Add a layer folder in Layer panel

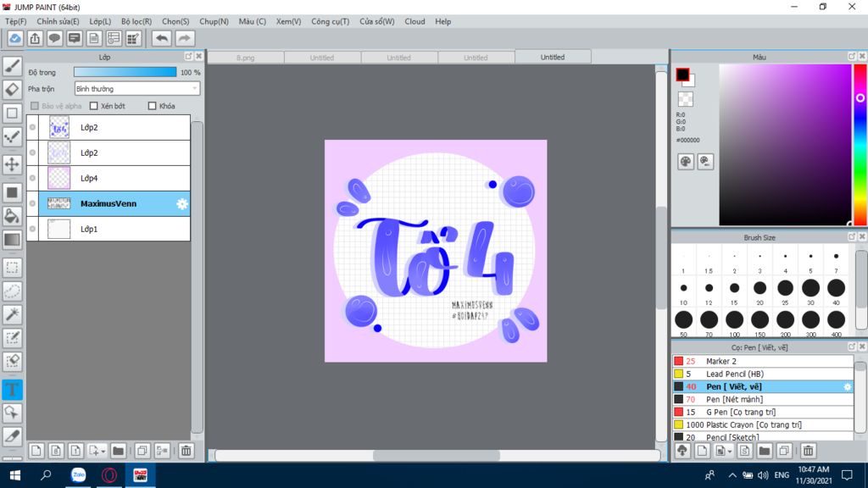point(118,451)
